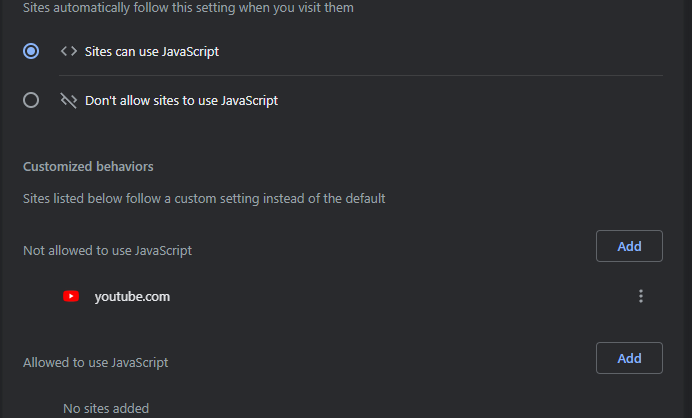
Task: Click the YouTube favicon in the blocked list
Action: [71, 296]
